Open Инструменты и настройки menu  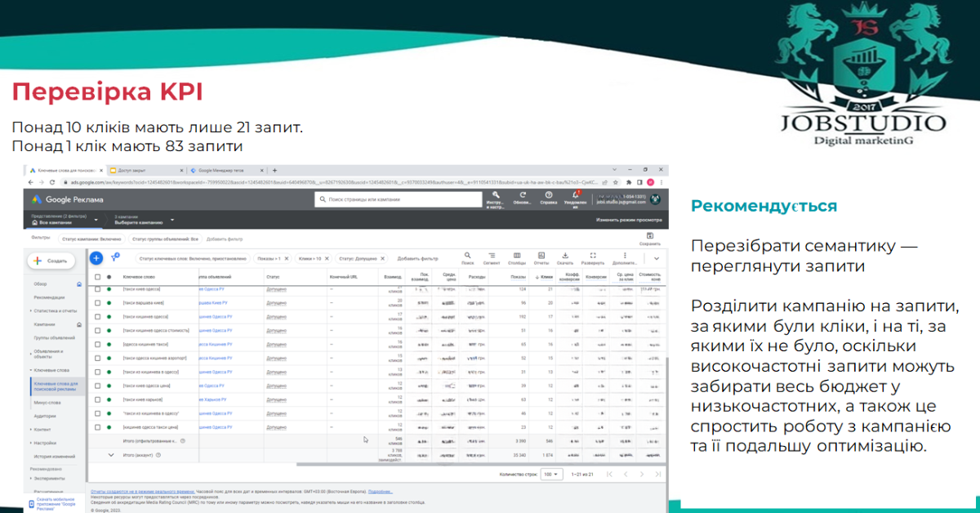click(x=496, y=198)
